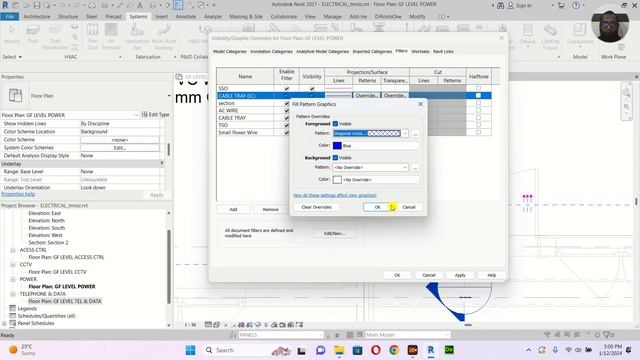Screen dimensions: 640x360
Task: Open the Help question mark icon
Action: tap(576, 5)
